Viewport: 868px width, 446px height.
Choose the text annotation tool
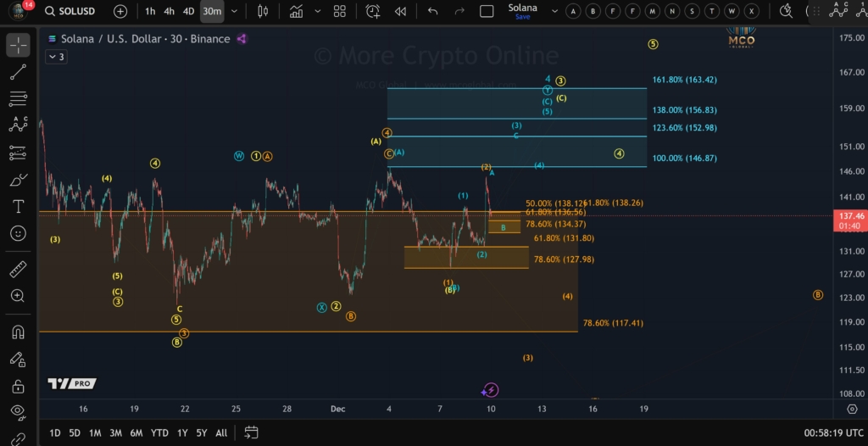click(x=18, y=207)
